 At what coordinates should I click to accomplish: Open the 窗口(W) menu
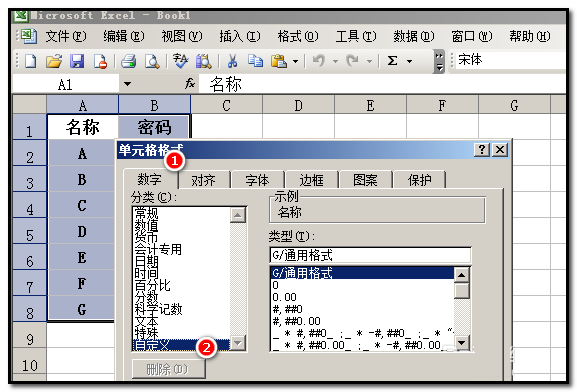pos(472,36)
